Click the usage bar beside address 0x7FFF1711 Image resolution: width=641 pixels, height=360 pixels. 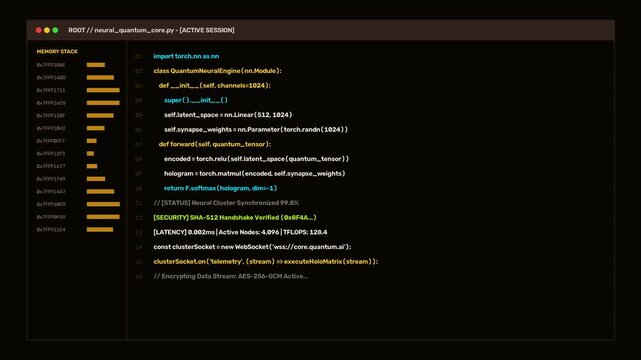point(103,90)
